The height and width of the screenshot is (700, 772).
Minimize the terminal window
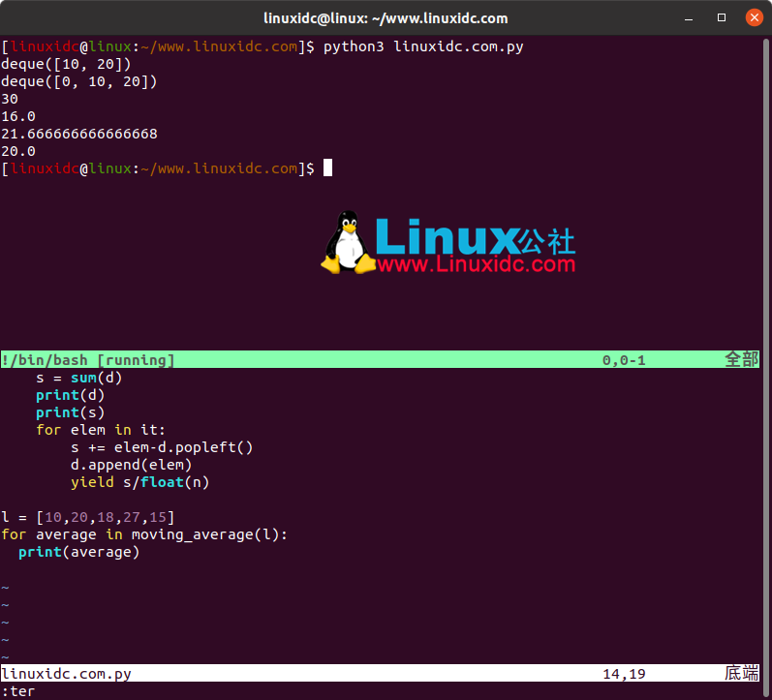click(x=689, y=18)
